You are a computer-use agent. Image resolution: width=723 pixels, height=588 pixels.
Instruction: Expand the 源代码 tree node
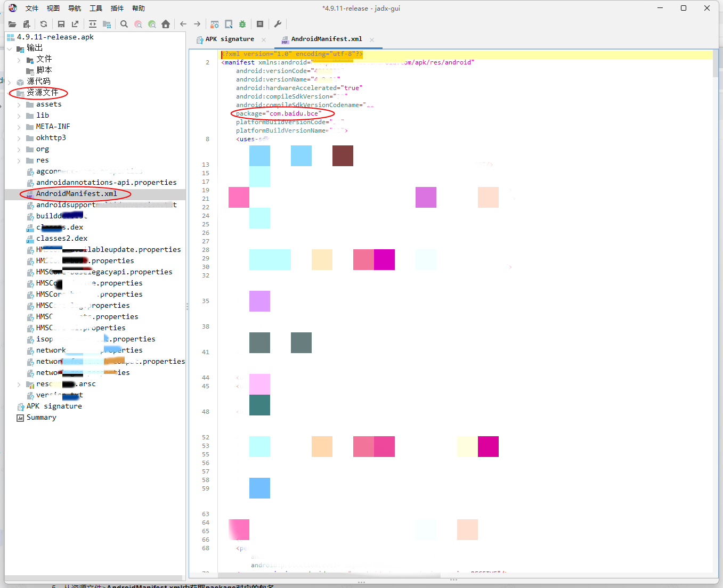point(10,82)
